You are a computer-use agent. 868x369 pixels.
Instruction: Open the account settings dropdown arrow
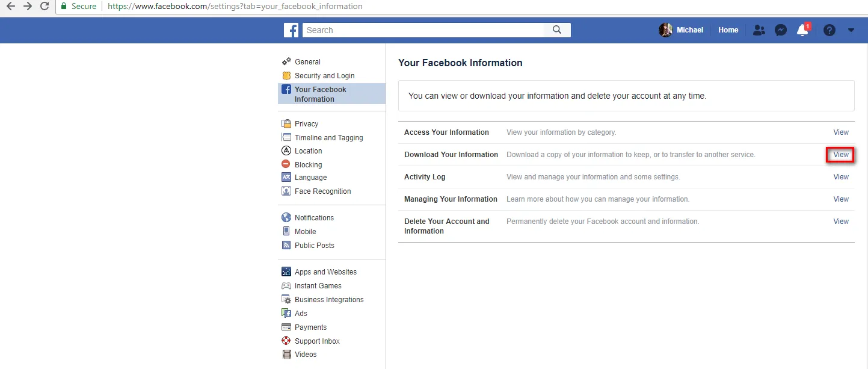(851, 29)
